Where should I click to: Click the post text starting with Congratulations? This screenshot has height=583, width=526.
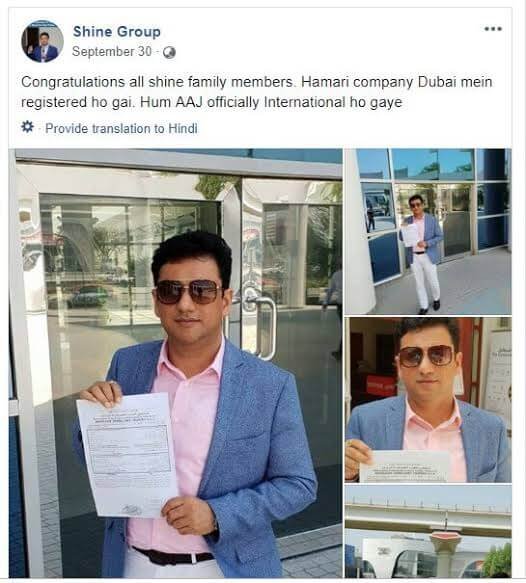click(x=256, y=92)
